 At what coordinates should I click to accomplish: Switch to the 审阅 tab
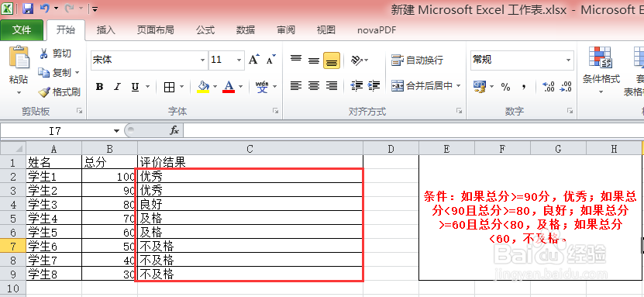click(x=286, y=30)
